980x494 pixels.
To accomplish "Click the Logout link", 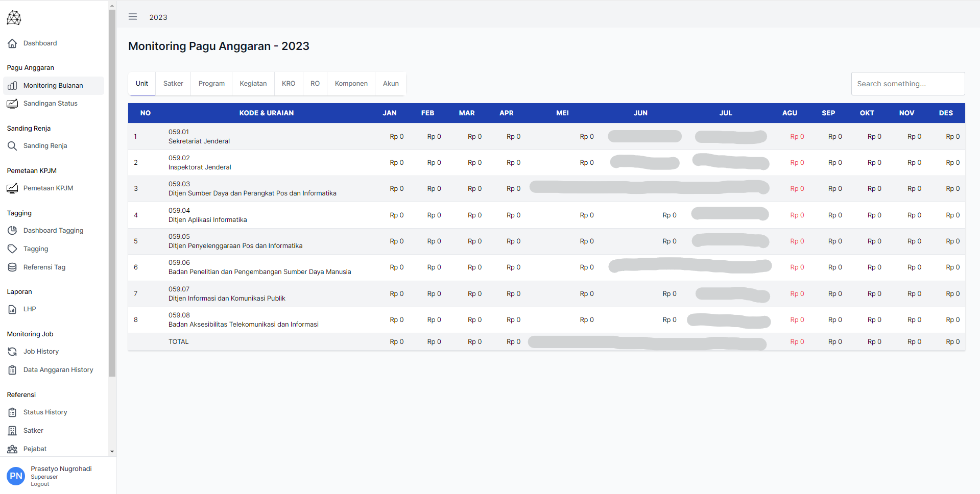I will click(40, 484).
